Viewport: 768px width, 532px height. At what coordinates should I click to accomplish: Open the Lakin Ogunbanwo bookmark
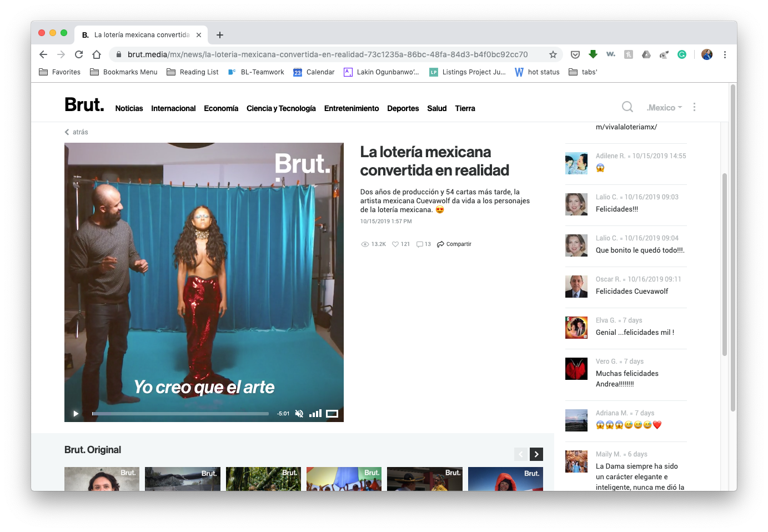click(x=382, y=72)
